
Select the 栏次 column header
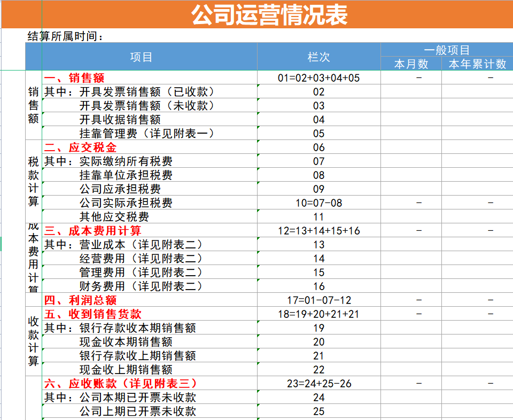click(x=318, y=57)
